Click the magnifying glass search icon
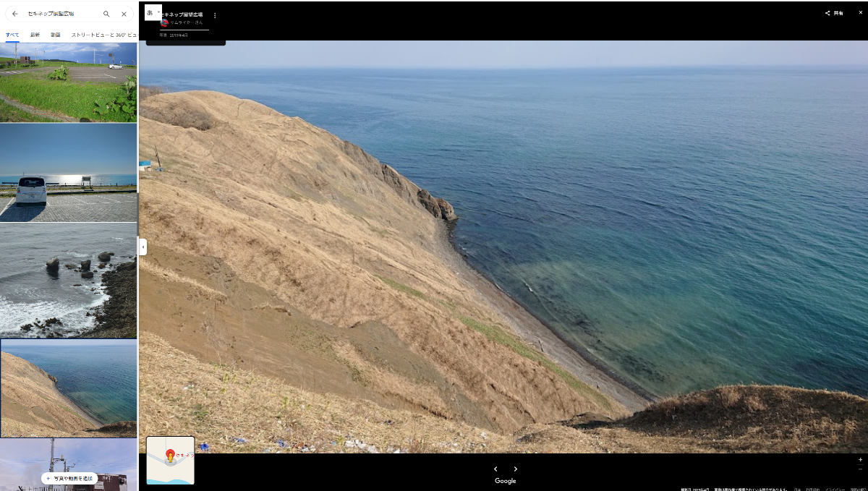This screenshot has height=491, width=868. [106, 14]
